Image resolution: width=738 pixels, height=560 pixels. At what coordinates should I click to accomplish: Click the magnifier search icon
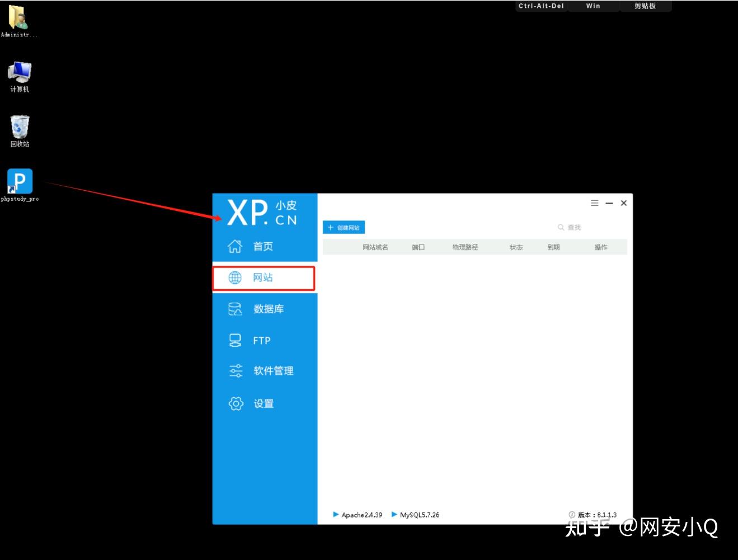point(561,227)
